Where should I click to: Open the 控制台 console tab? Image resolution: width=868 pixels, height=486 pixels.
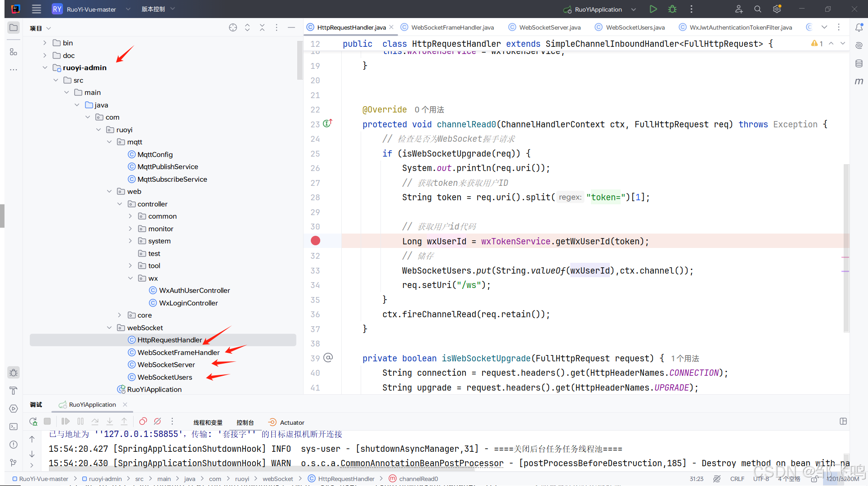(x=245, y=423)
